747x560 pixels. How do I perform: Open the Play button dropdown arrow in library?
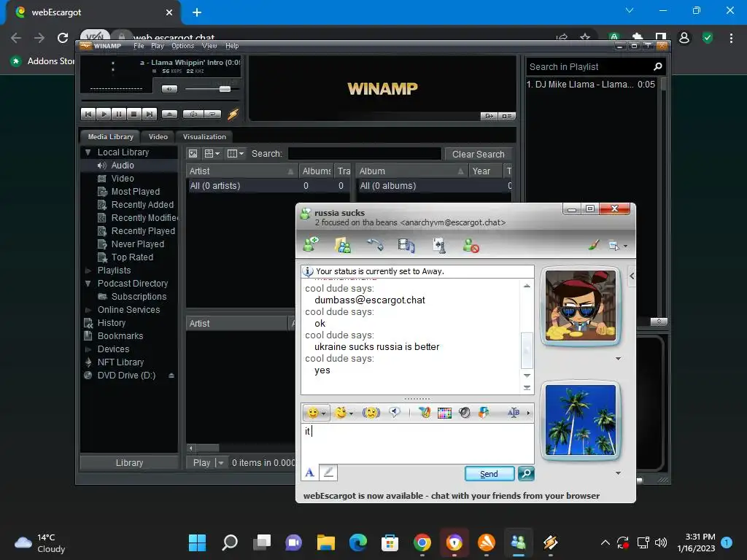tap(220, 463)
